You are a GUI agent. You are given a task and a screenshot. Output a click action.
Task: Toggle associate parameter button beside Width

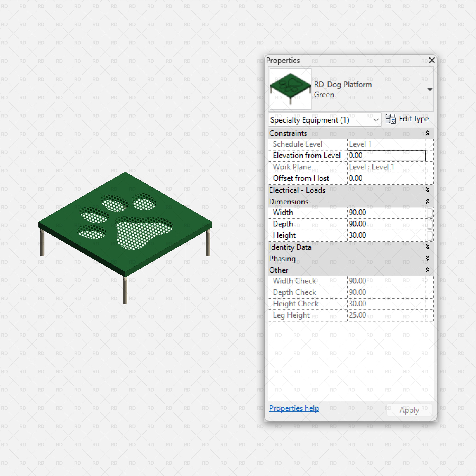(x=430, y=212)
